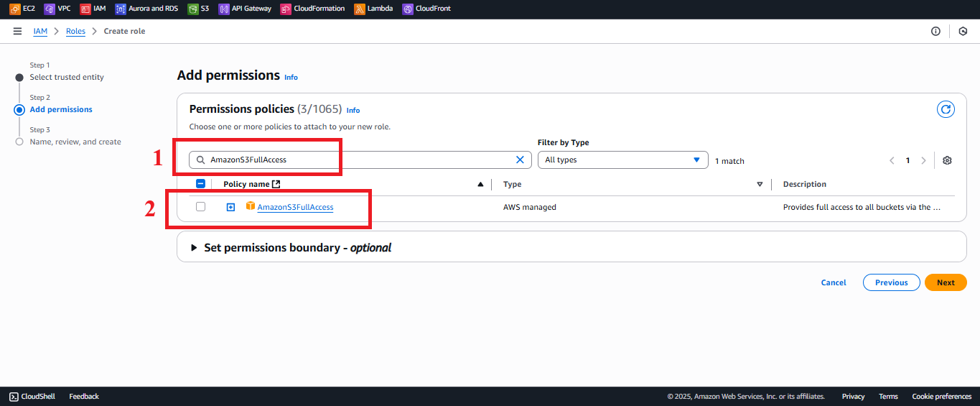Click inside the policy search field
Viewport: 980px width, 406px height.
tap(359, 160)
